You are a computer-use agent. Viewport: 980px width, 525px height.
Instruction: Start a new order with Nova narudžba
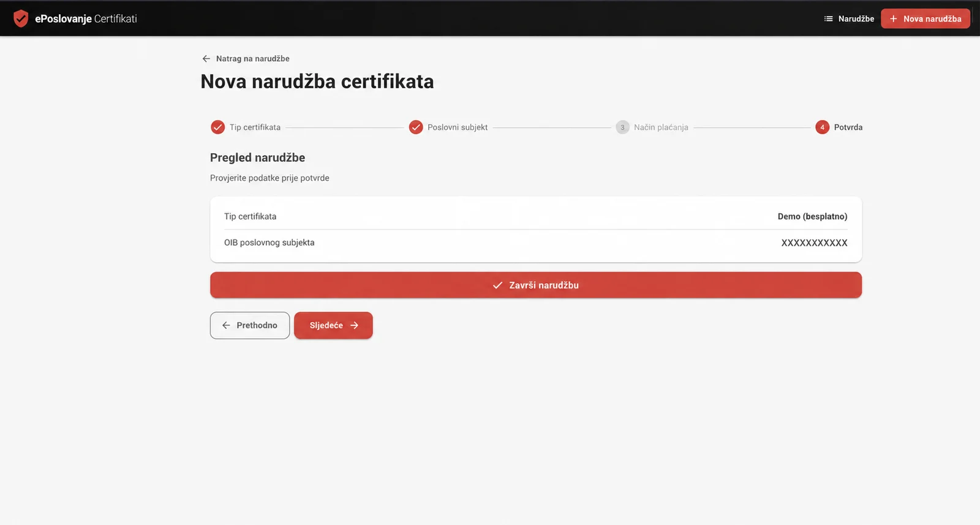[x=925, y=19]
